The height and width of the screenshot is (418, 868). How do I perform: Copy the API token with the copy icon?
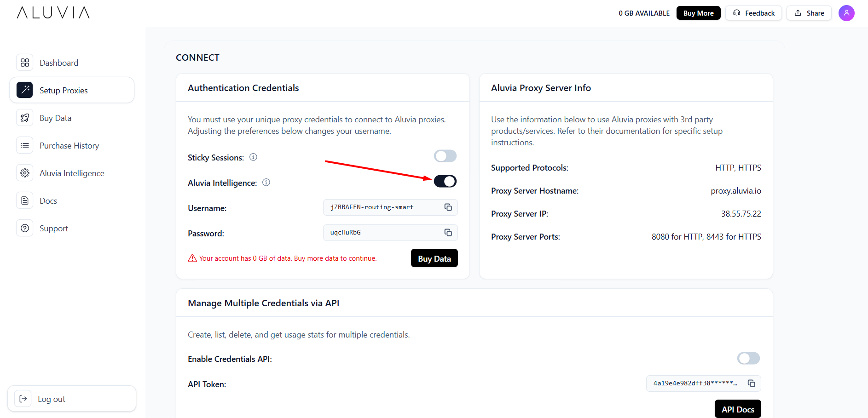(x=752, y=383)
